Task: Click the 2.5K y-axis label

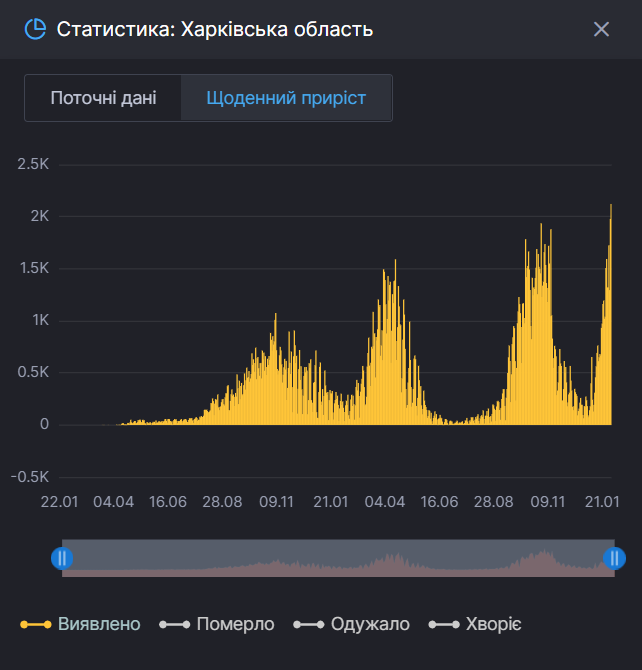Action: (33, 164)
